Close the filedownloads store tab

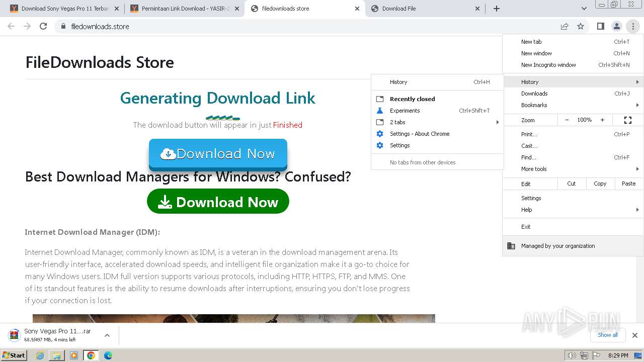point(357,9)
